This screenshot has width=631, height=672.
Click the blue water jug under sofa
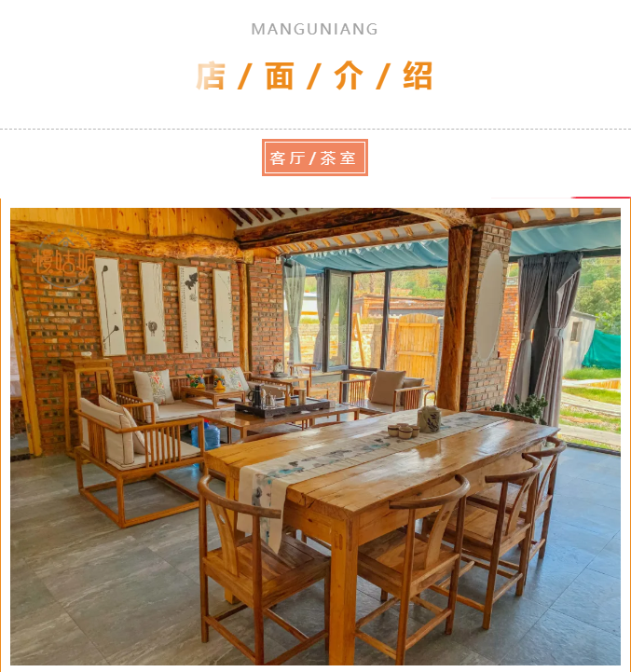pyautogui.click(x=207, y=436)
